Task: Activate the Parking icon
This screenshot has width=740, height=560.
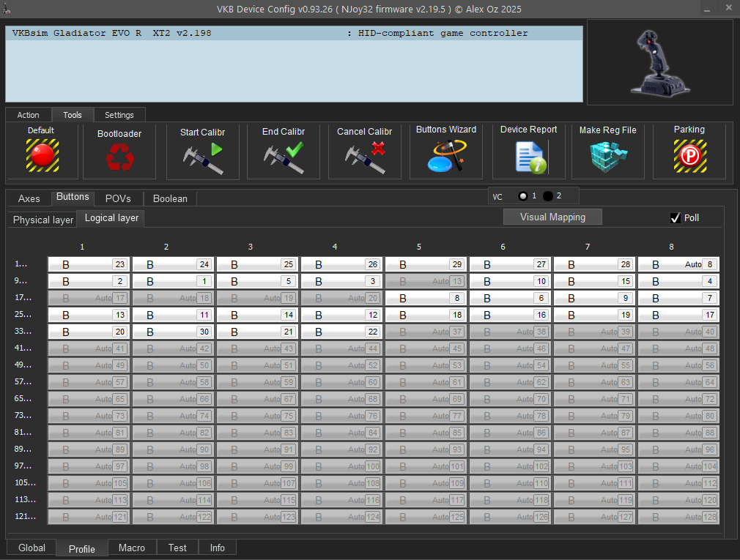Action: 689,156
